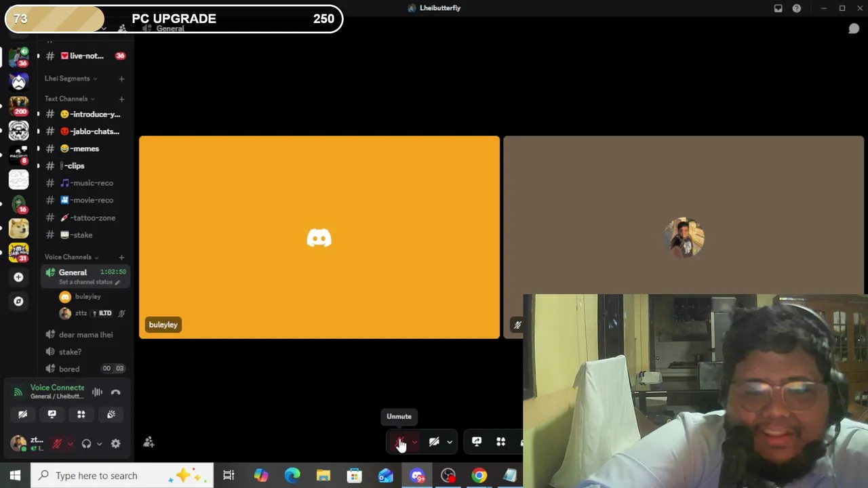Create a new voice channel
This screenshot has height=488, width=868.
121,257
